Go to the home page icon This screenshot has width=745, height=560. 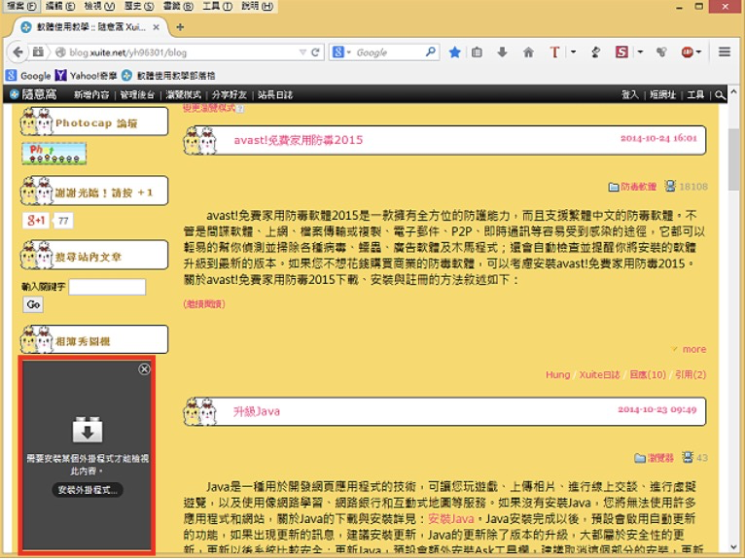click(528, 52)
